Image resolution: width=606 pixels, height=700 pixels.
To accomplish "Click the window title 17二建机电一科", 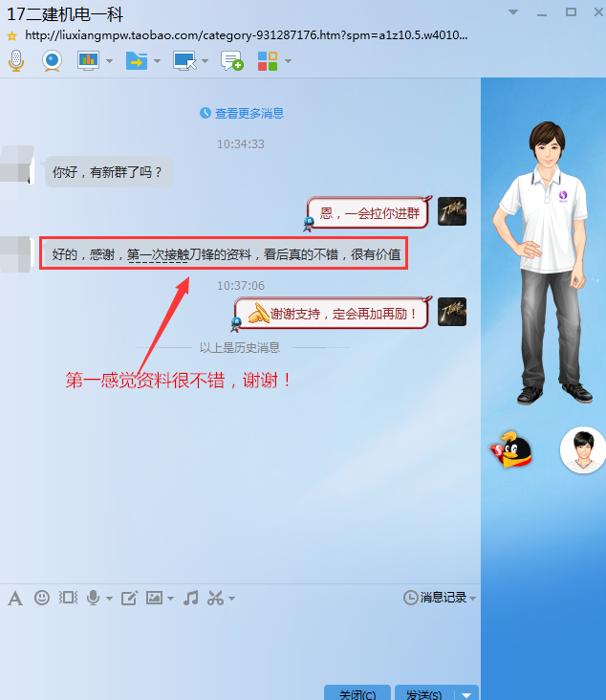I will click(65, 14).
